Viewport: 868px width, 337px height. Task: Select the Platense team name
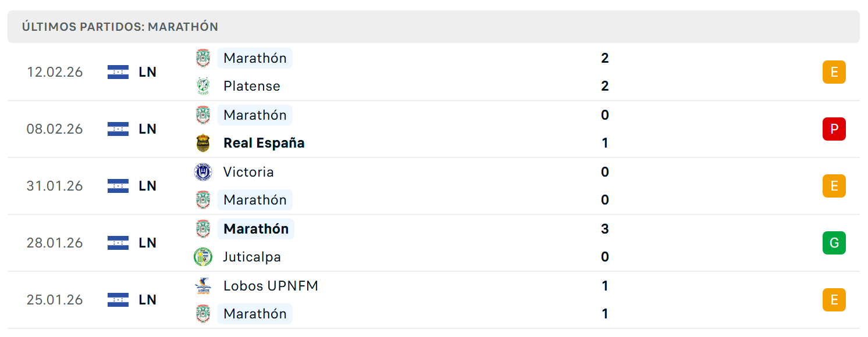coord(251,86)
